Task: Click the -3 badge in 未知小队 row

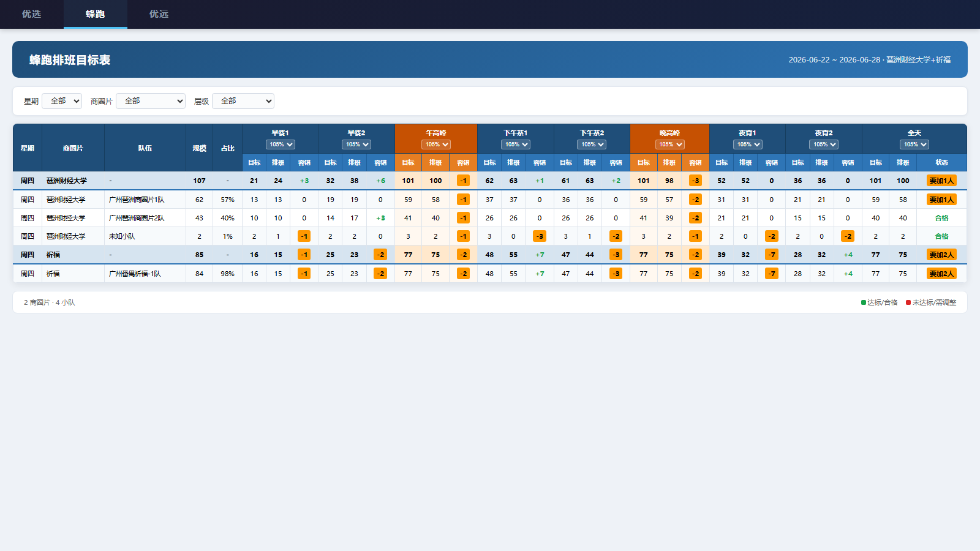Action: click(540, 236)
